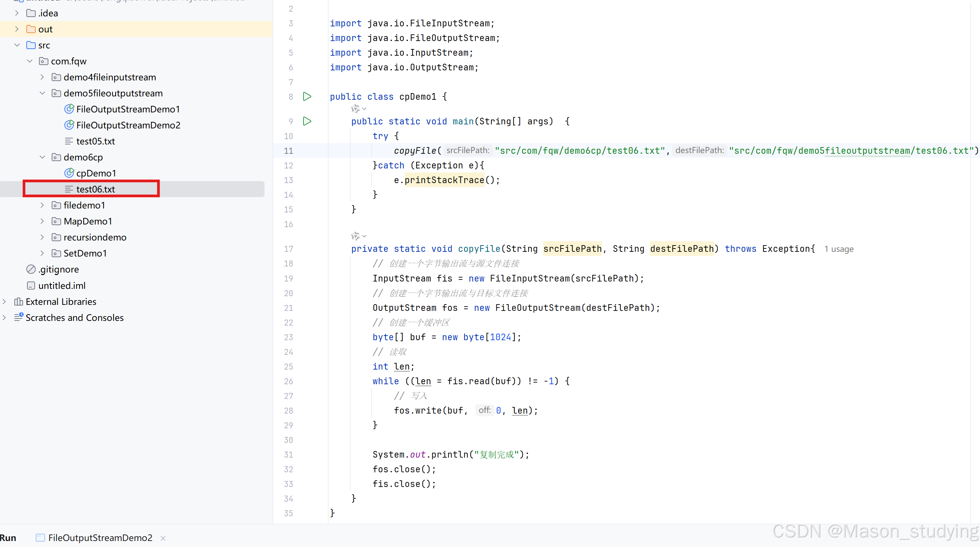Open test05.txt file
This screenshot has height=547, width=980.
pyautogui.click(x=95, y=141)
